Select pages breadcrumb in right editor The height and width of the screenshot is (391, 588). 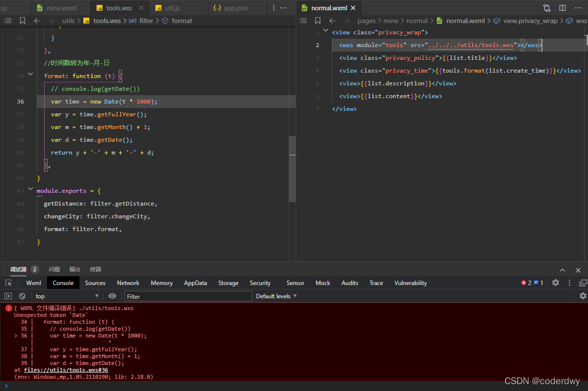(x=366, y=21)
